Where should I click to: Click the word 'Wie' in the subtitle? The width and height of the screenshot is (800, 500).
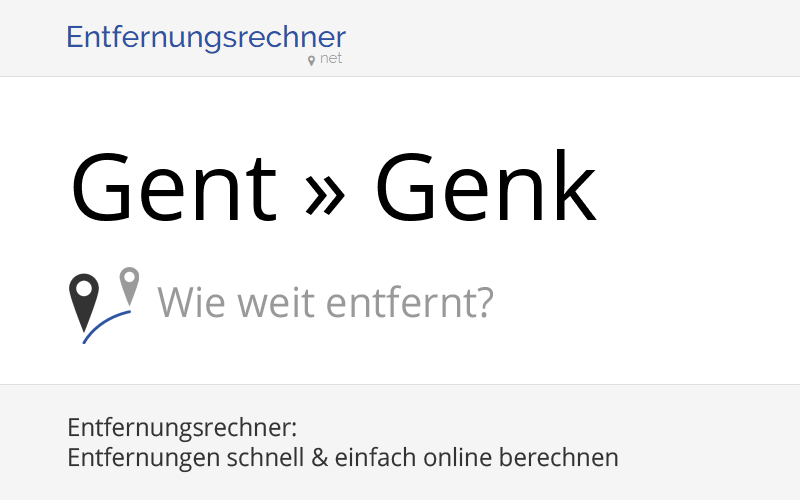[191, 303]
